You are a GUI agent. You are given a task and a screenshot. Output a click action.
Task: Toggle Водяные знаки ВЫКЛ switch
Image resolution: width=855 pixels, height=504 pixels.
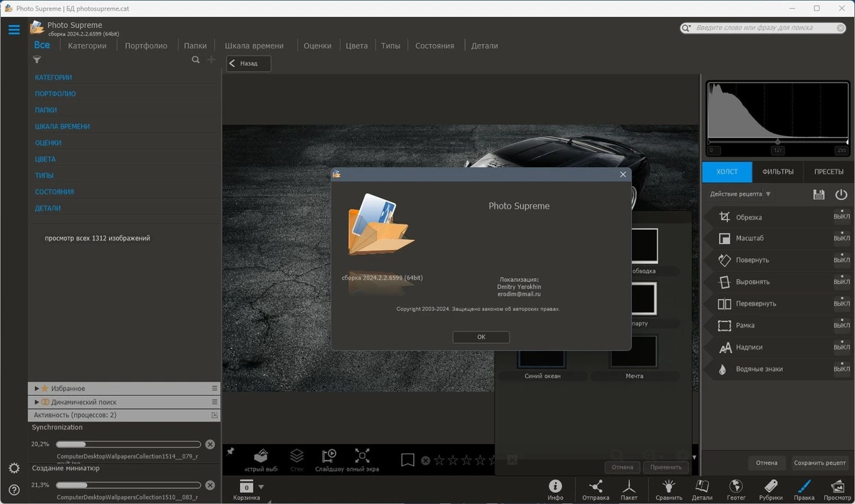pos(842,369)
